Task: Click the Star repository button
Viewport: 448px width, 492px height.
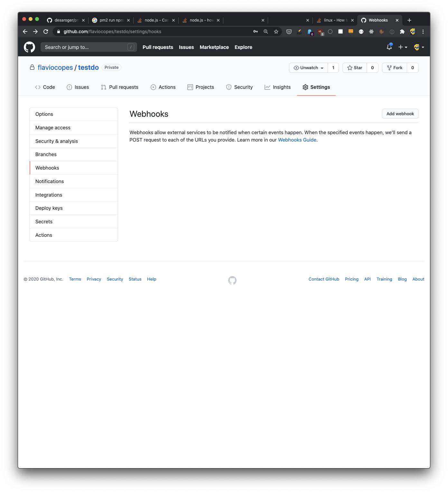Action: [355, 68]
